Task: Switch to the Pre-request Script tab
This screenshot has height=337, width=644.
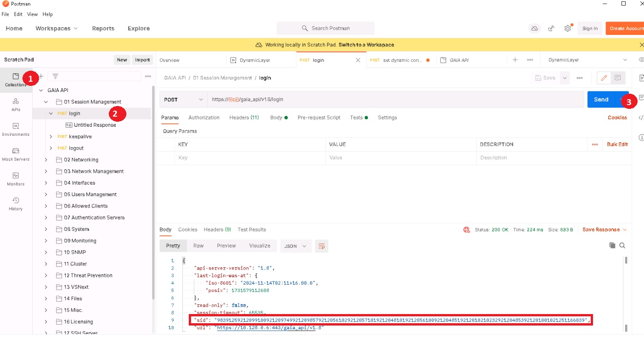Action: click(319, 118)
